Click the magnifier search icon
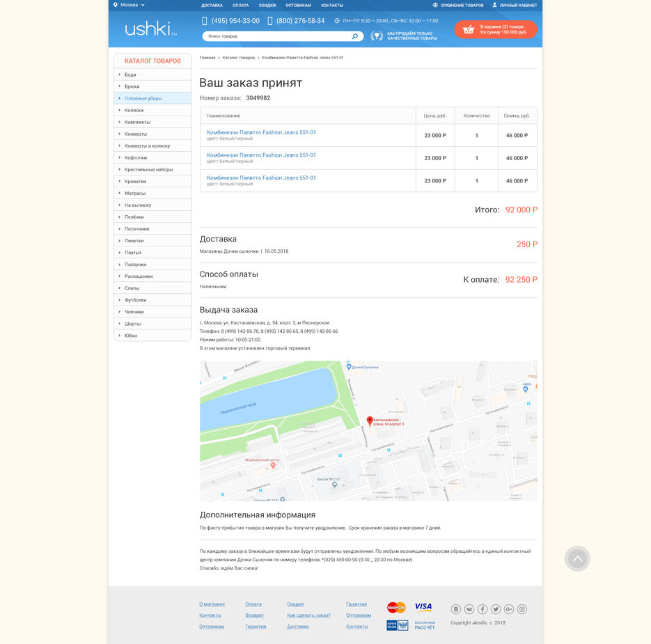 tap(355, 36)
